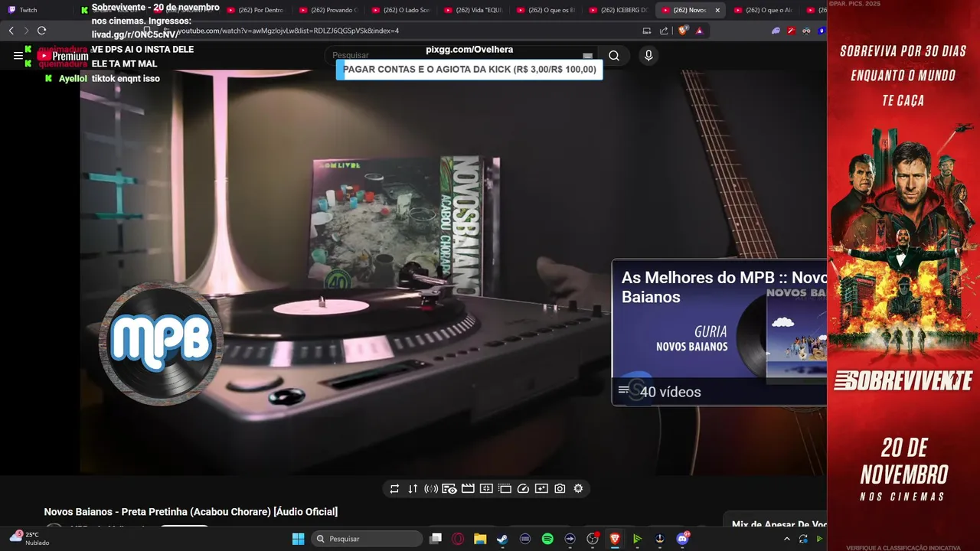
Task: Open Spotify from the taskbar
Action: pyautogui.click(x=547, y=539)
